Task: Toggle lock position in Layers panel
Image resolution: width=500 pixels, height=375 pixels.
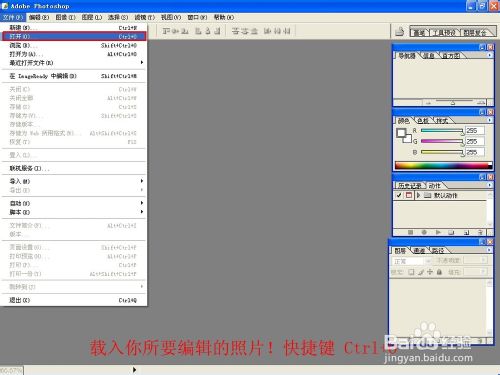Action: point(430,272)
